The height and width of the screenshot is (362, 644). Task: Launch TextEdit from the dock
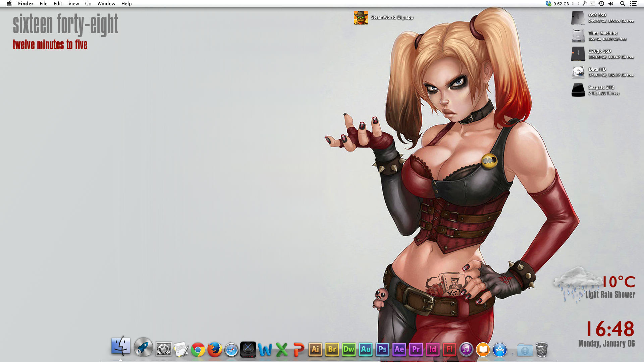point(181,349)
